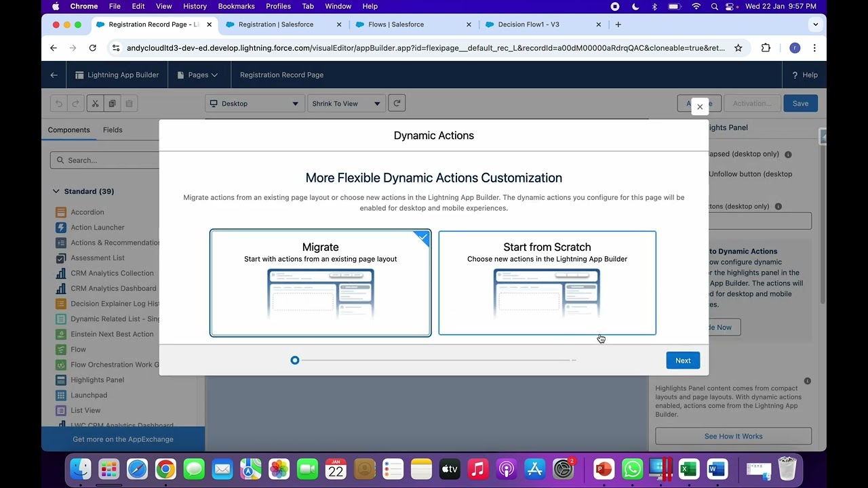868x488 pixels.
Task: Expand the Pages dropdown menu
Action: pyautogui.click(x=197, y=75)
